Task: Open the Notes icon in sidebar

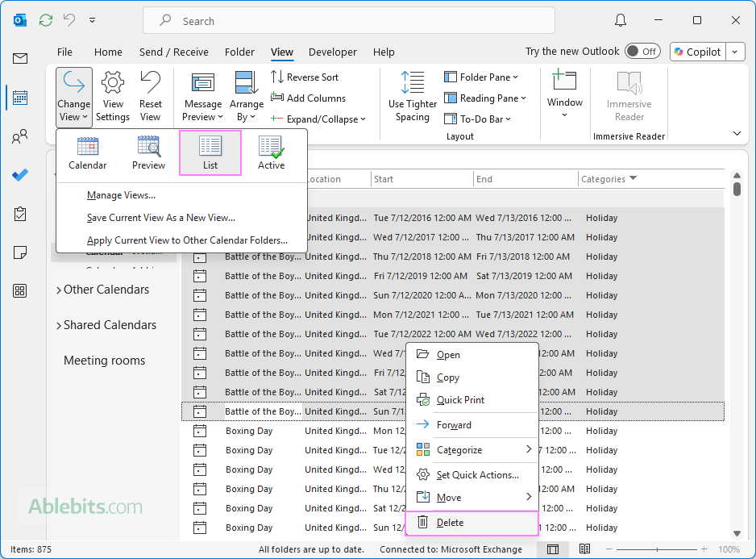Action: click(20, 252)
